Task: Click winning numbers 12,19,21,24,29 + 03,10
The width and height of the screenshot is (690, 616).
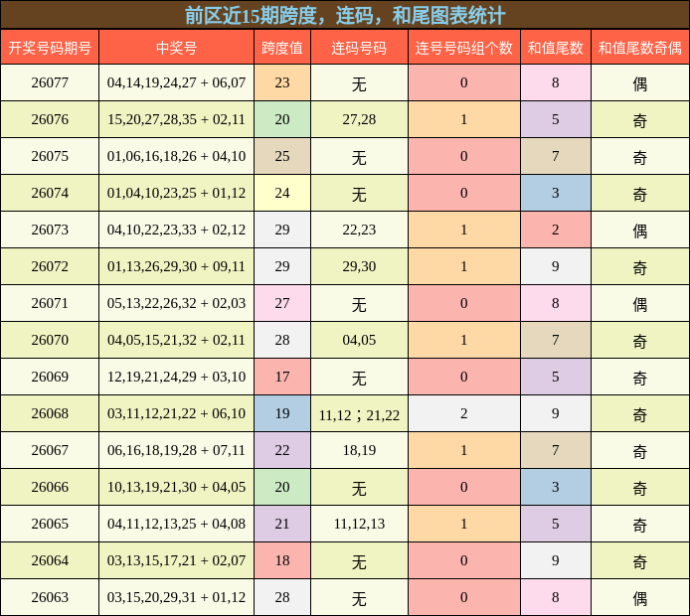Action: click(176, 377)
